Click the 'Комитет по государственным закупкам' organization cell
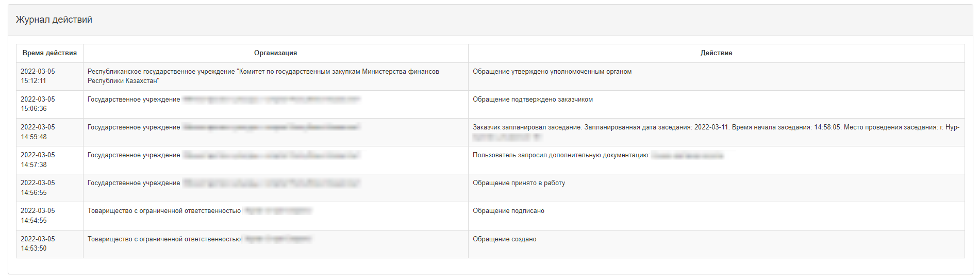 (x=275, y=76)
